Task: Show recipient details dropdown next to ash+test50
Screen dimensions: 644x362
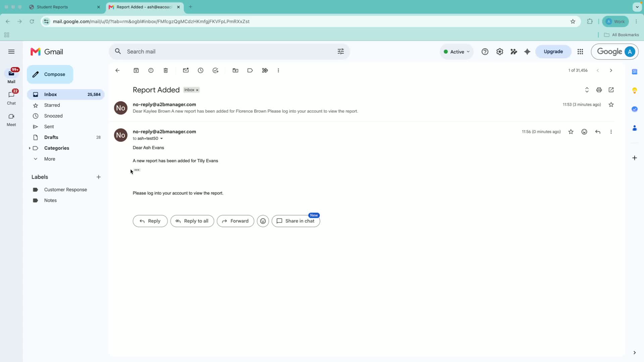Action: pyautogui.click(x=161, y=138)
